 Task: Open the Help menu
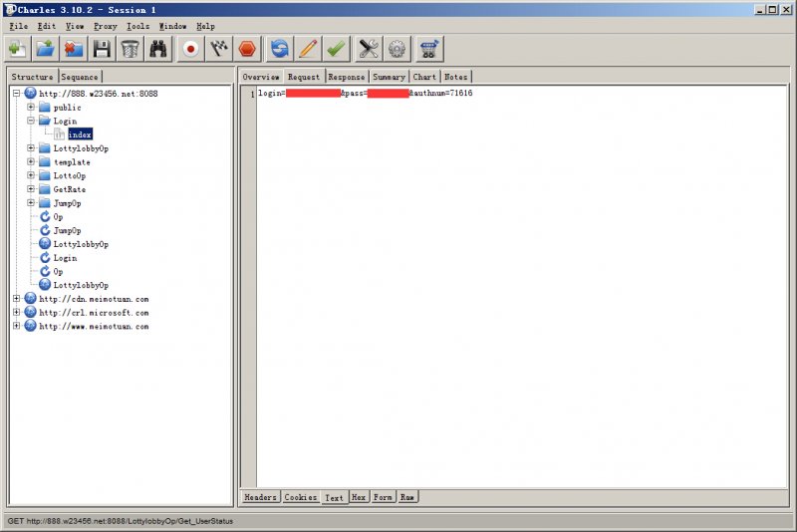point(206,26)
